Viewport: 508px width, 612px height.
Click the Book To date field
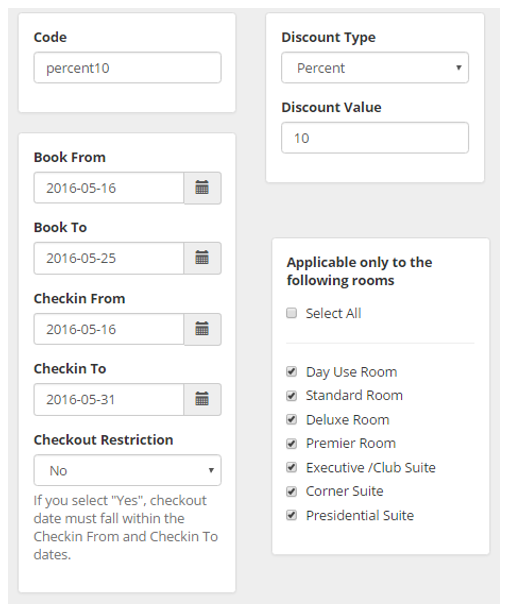(x=109, y=258)
